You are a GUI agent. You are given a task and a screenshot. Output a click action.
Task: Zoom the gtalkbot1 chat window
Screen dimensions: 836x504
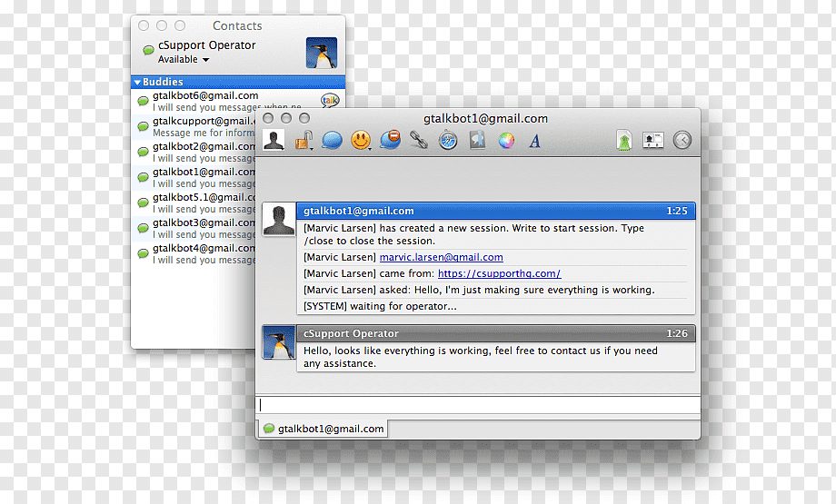[304, 118]
